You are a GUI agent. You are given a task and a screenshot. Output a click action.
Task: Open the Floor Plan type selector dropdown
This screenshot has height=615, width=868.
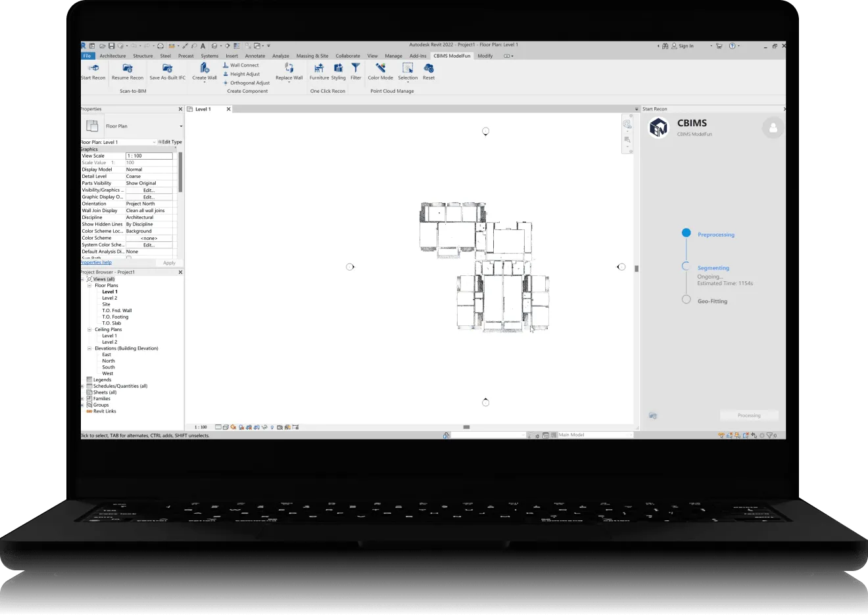tap(181, 126)
